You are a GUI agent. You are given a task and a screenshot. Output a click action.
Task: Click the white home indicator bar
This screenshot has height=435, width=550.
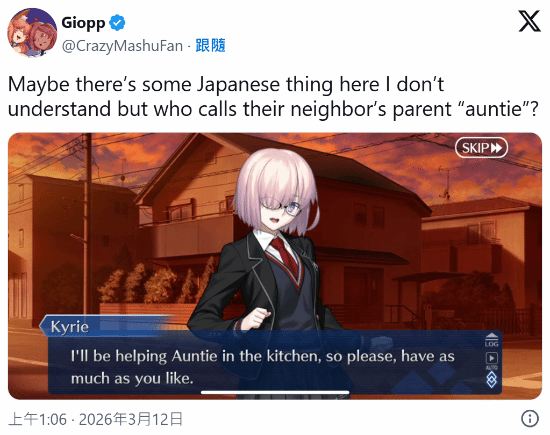click(275, 392)
